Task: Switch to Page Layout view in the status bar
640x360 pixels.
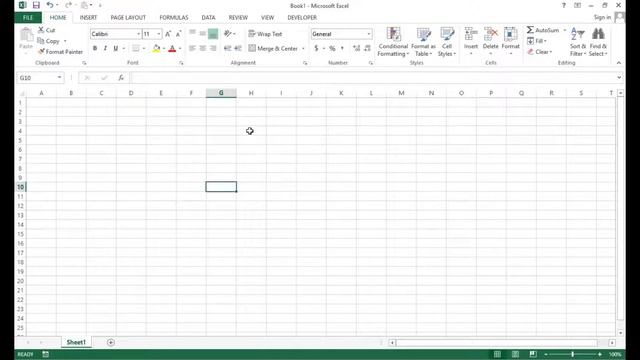Action: [516, 354]
